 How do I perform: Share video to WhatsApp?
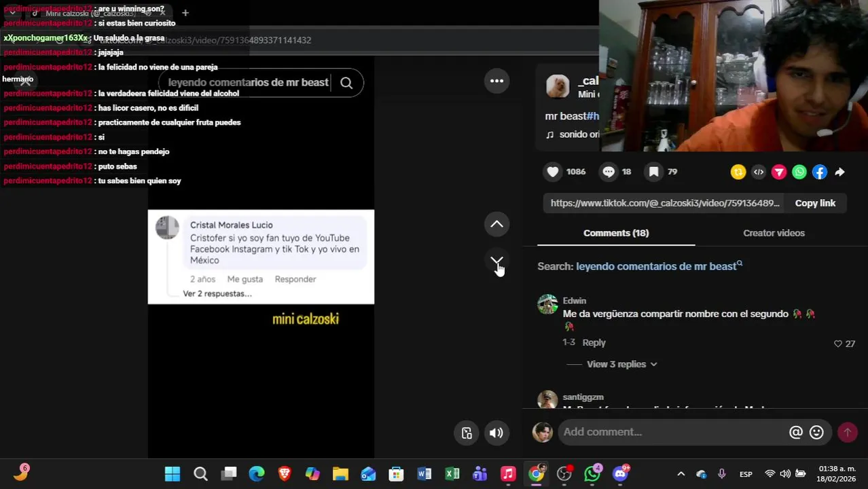point(799,173)
